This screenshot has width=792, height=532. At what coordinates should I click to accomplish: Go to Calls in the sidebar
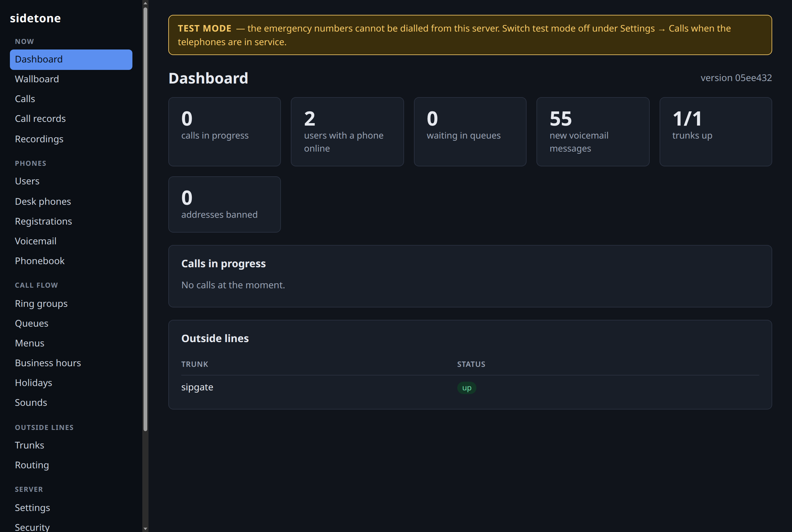click(x=71, y=99)
